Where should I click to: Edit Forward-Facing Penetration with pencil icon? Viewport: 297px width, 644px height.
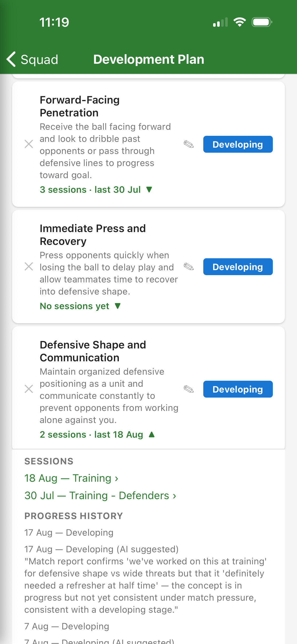pos(189,144)
